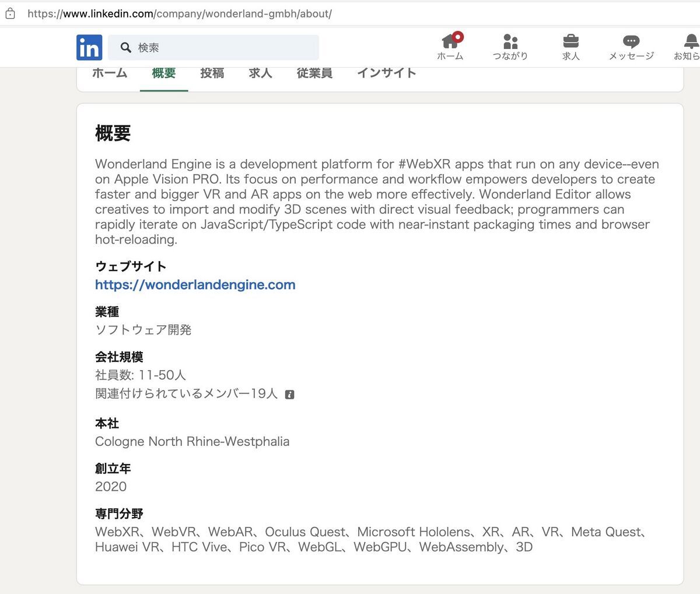Open the つながり network icon
Viewport: 700px width, 594px height.
tap(510, 47)
